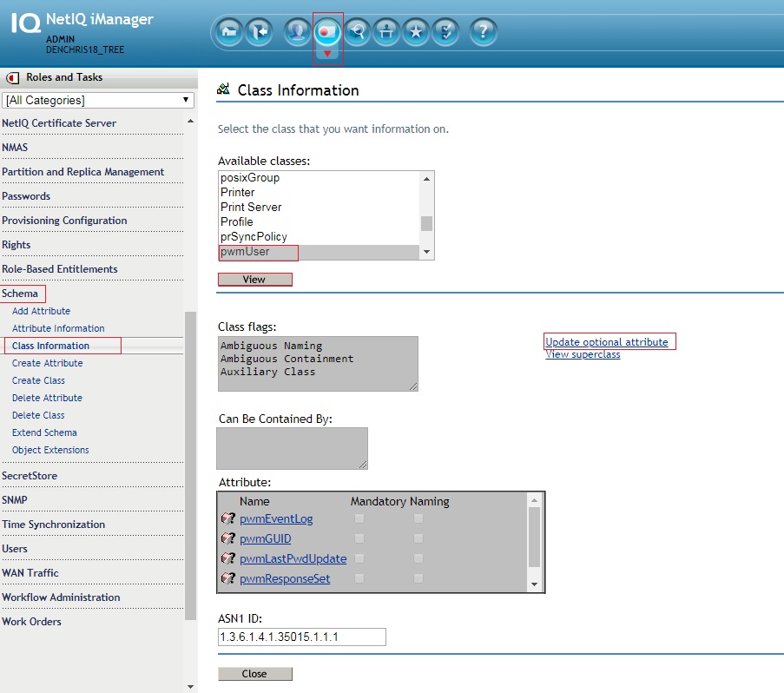Viewport: 784px width, 693px height.
Task: Open Preferences with the checklist icon
Action: (445, 32)
